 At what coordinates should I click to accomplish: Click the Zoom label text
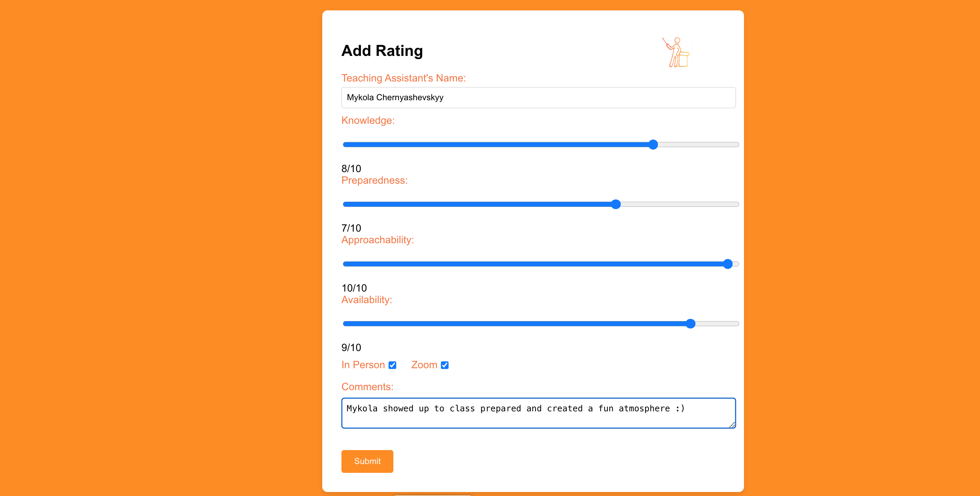[x=424, y=365]
